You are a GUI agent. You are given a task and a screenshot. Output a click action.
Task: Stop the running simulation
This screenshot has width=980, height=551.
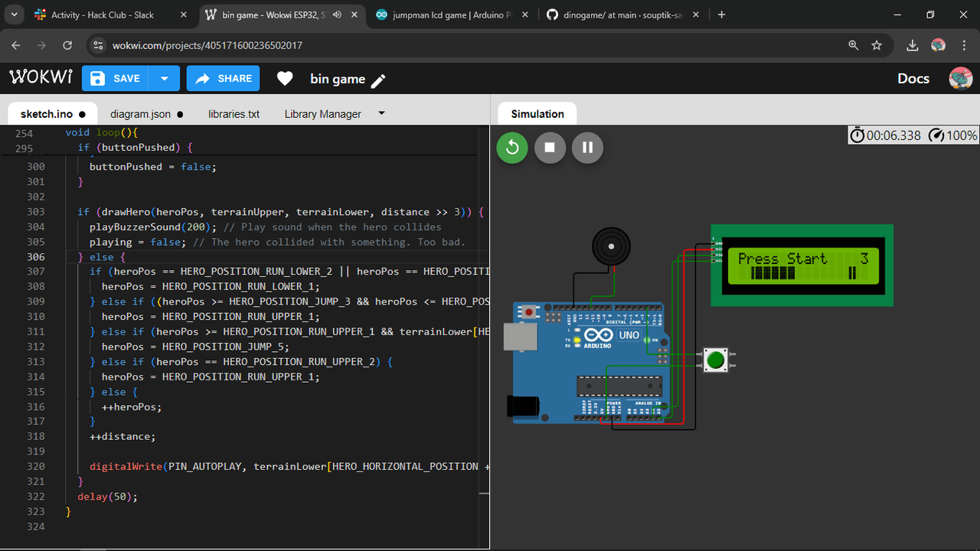(550, 148)
